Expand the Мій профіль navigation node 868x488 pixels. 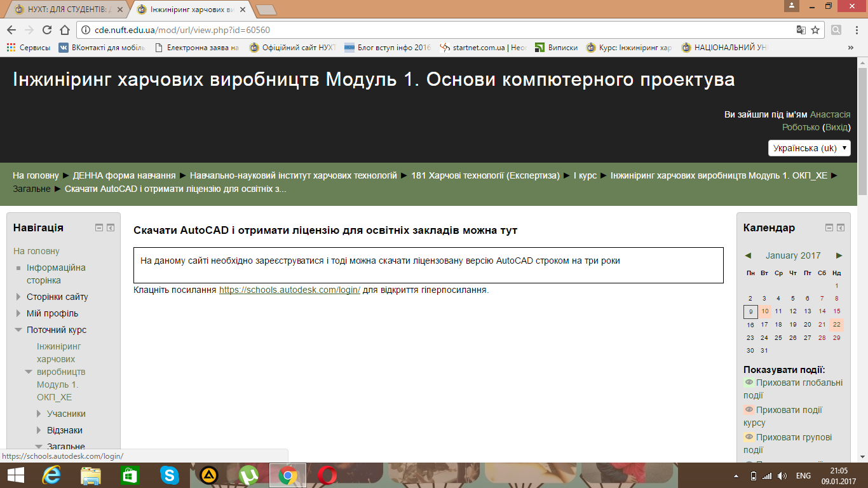click(18, 313)
